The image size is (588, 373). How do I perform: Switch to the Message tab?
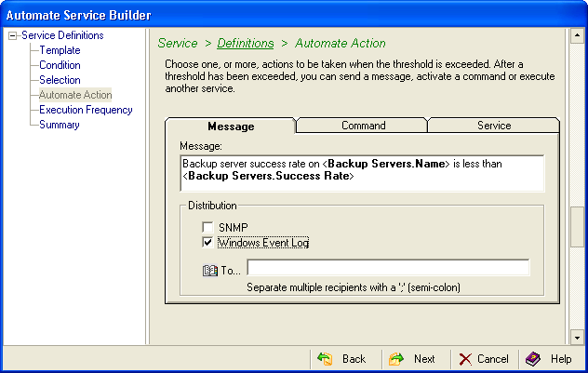tap(231, 126)
